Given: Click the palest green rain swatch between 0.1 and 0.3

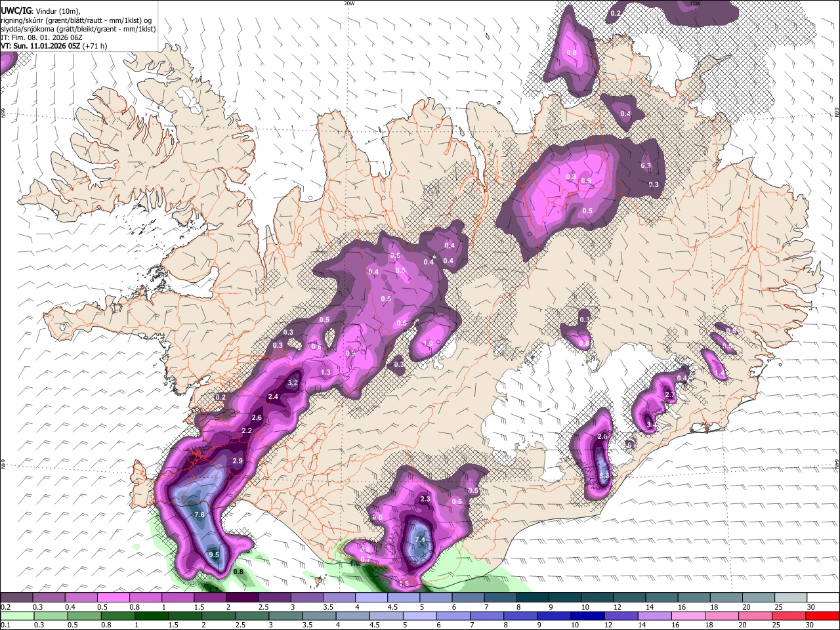Looking at the screenshot, I should (x=16, y=616).
